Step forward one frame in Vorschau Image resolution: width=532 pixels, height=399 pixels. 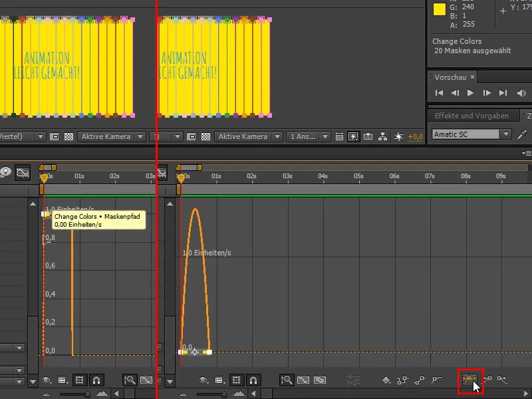(487, 93)
